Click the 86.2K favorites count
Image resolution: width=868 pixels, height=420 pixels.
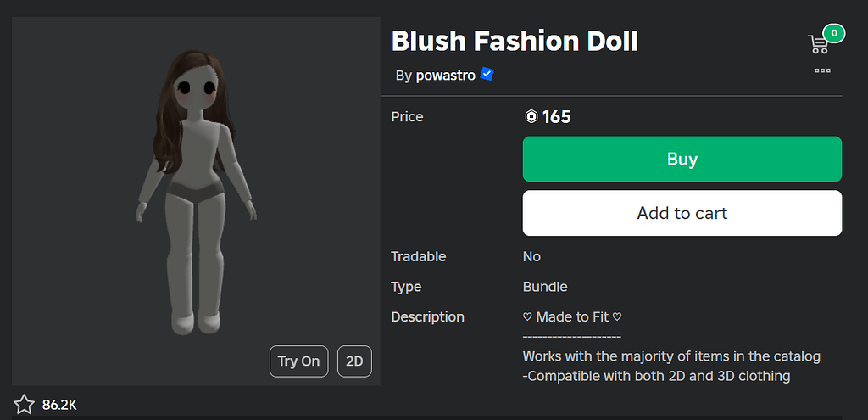(x=59, y=405)
